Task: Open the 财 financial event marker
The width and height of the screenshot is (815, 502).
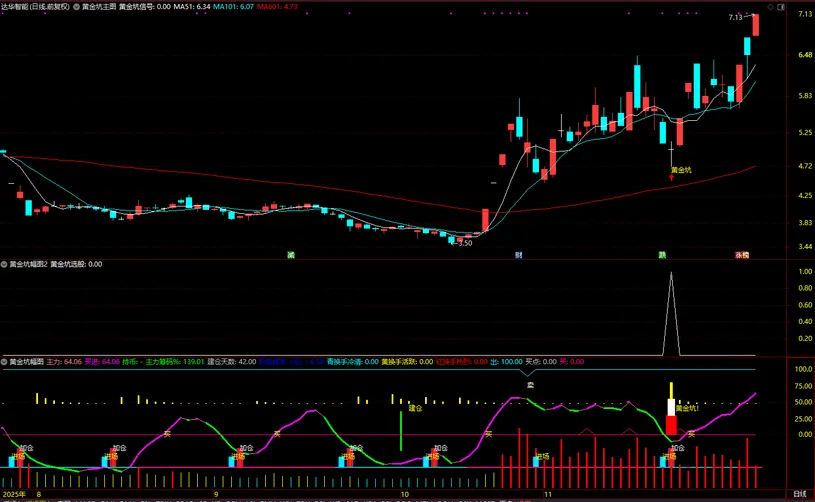Action: pos(518,255)
